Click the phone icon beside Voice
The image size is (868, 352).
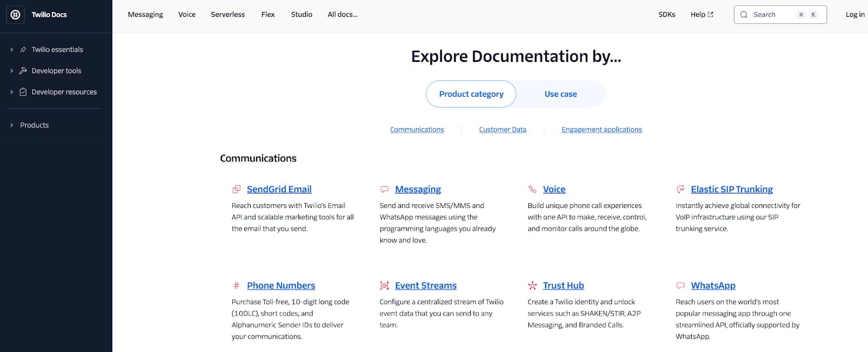click(x=532, y=189)
